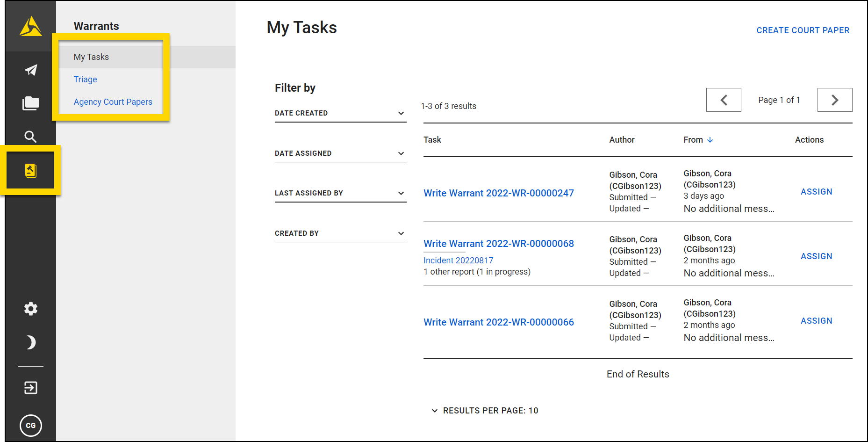Toggle dark mode moon icon
The height and width of the screenshot is (442, 868).
coord(31,342)
